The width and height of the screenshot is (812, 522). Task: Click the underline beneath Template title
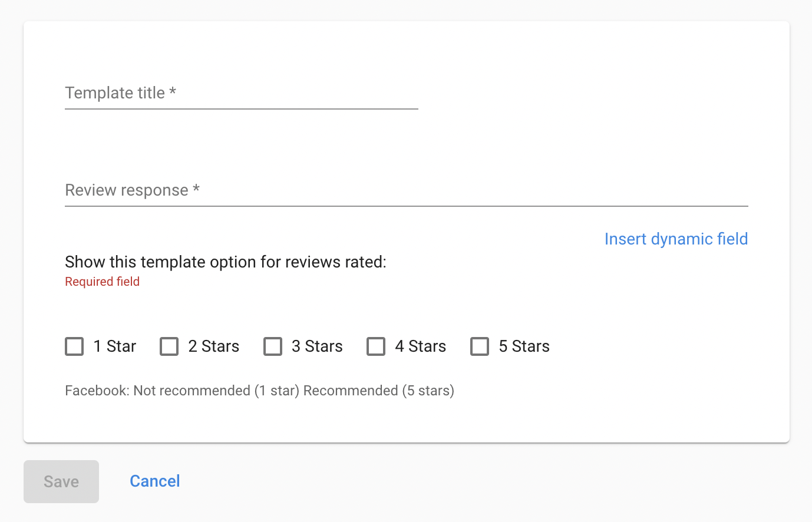click(x=242, y=109)
